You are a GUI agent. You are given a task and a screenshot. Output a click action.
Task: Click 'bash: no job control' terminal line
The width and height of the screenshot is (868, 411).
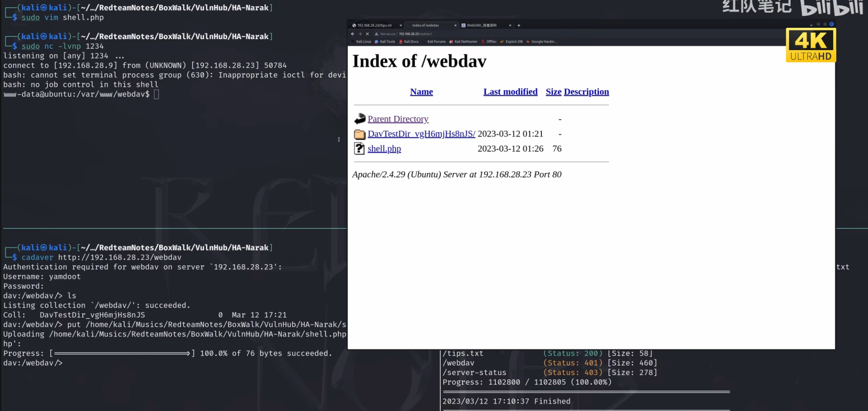pyautogui.click(x=81, y=85)
